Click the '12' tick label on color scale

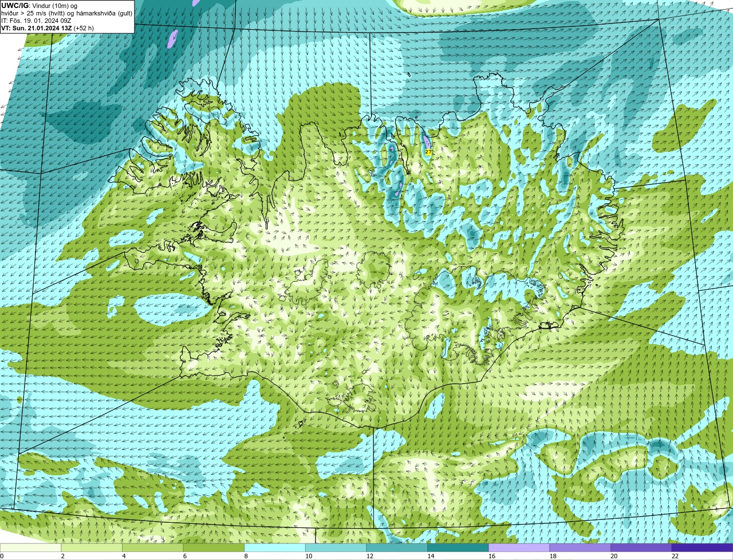(370, 556)
